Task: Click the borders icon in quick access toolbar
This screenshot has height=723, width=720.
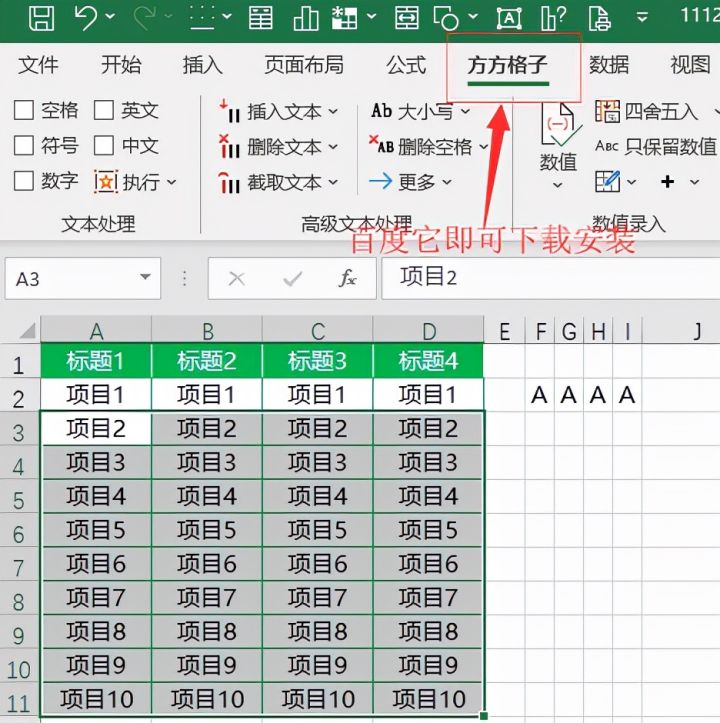Action: tap(202, 18)
